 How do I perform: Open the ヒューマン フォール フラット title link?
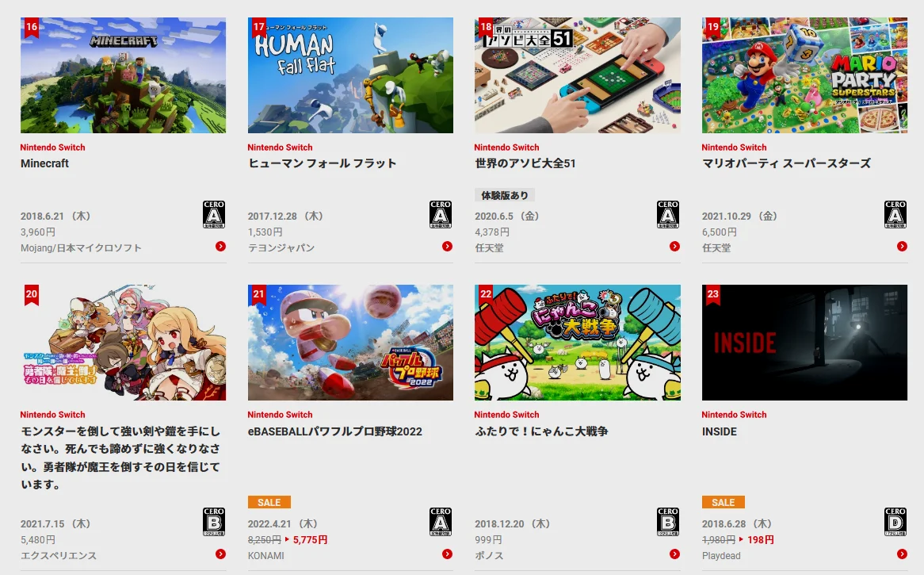click(x=323, y=163)
